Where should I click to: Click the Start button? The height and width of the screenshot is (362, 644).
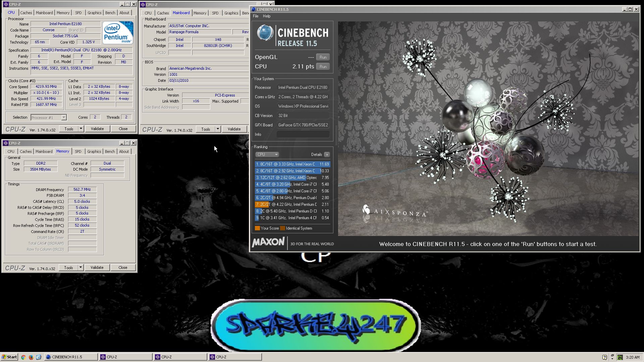click(x=9, y=357)
